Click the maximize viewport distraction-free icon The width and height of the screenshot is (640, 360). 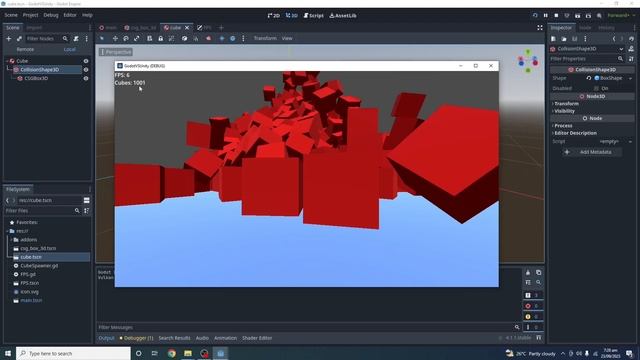540,27
